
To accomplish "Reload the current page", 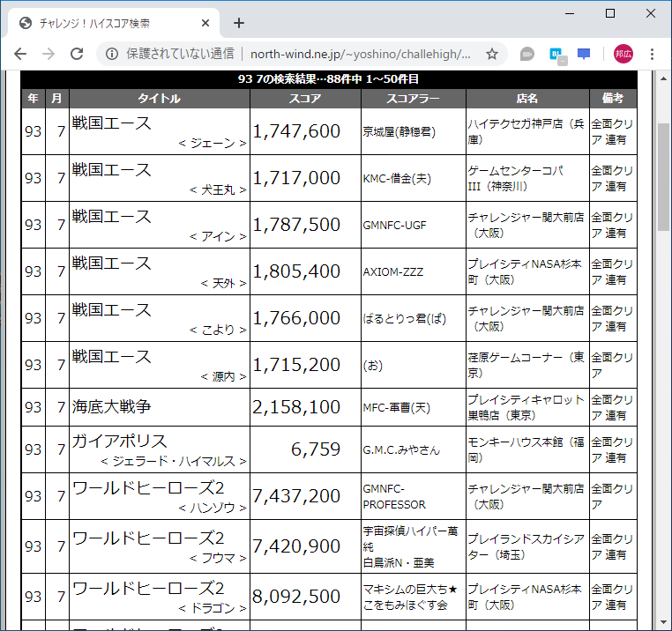I will click(77, 54).
